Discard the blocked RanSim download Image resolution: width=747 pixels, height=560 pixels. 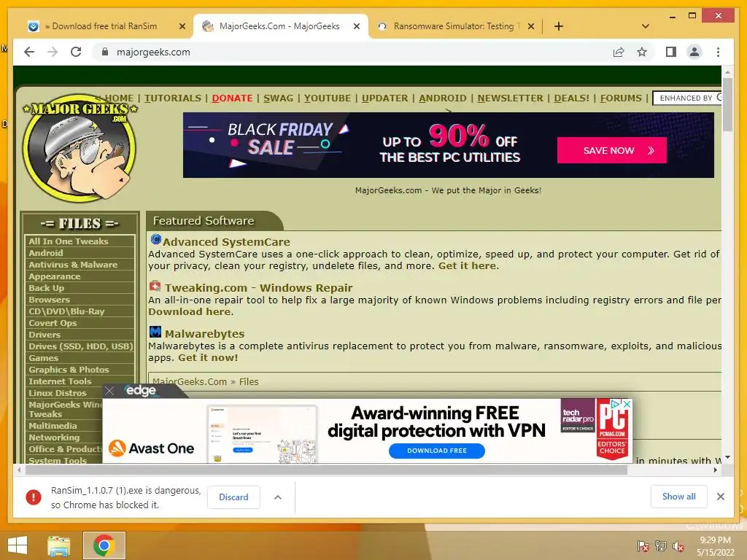233,497
